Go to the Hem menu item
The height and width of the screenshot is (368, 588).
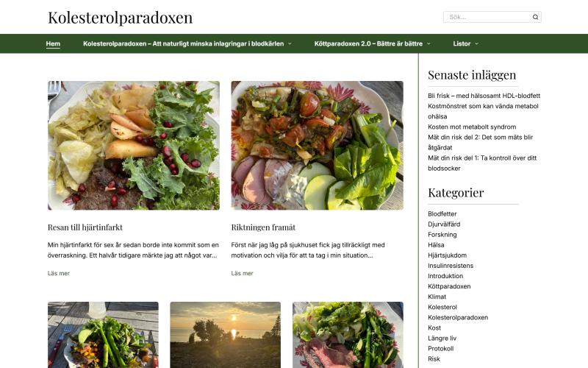tap(53, 43)
